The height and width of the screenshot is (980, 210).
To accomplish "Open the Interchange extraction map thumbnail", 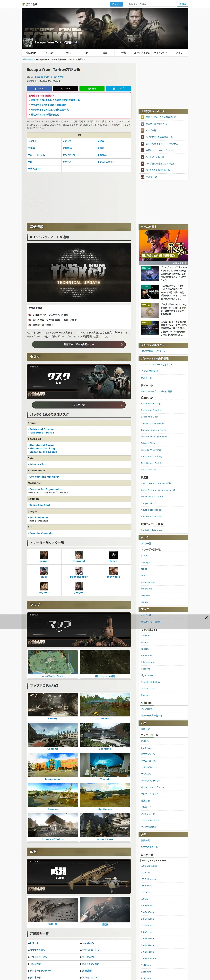I will (53, 765).
